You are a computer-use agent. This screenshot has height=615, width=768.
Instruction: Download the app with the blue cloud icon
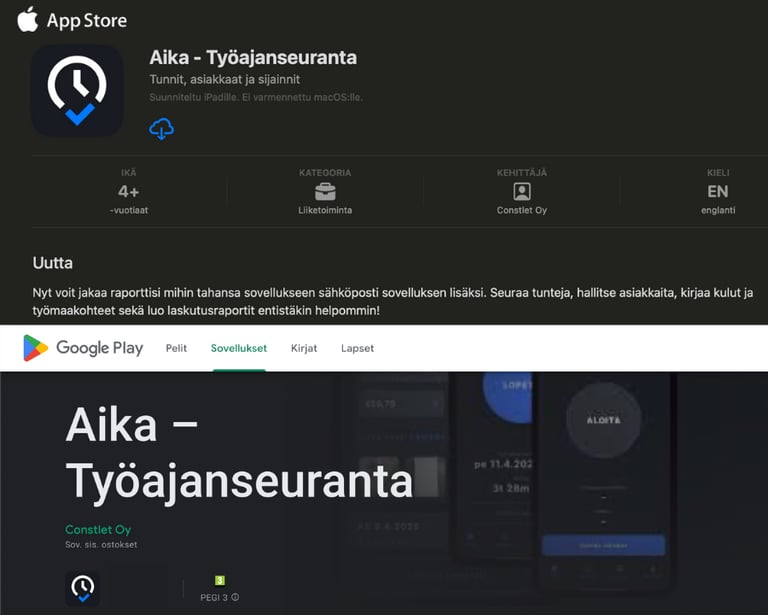click(x=161, y=129)
